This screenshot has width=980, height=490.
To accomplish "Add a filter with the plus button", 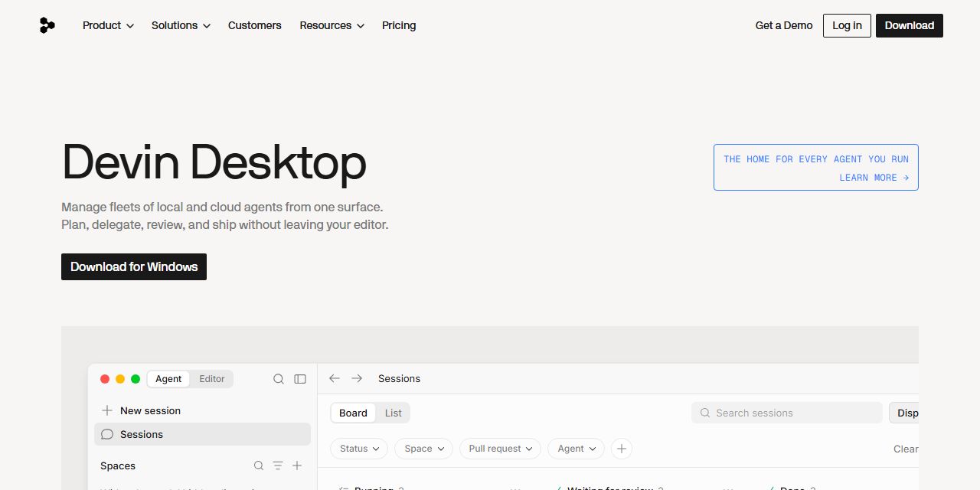I will click(x=622, y=449).
